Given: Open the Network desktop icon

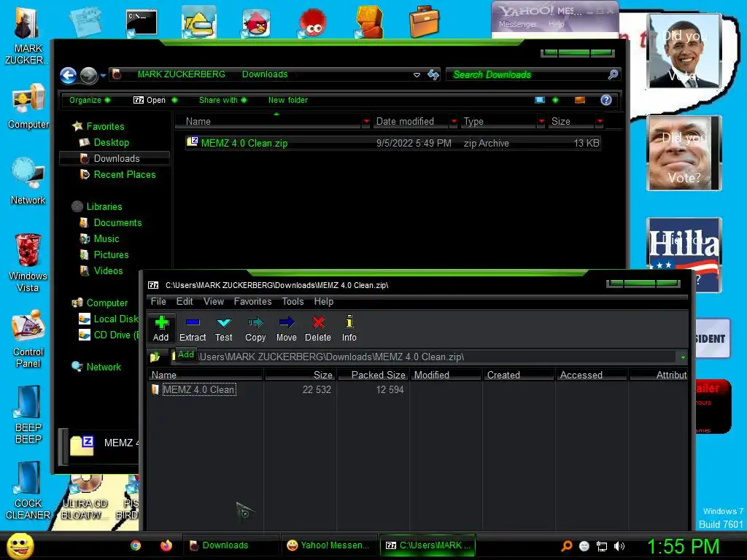Looking at the screenshot, I should tap(28, 182).
